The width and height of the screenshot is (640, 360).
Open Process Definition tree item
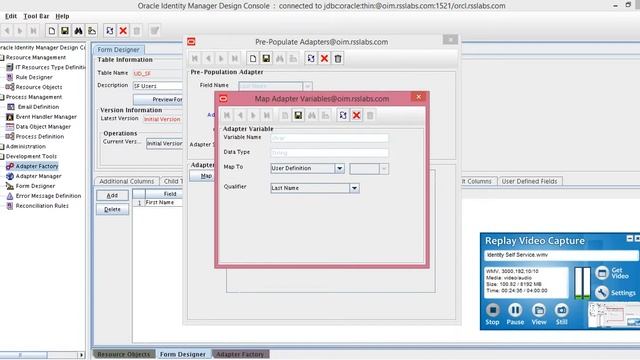coord(40,136)
